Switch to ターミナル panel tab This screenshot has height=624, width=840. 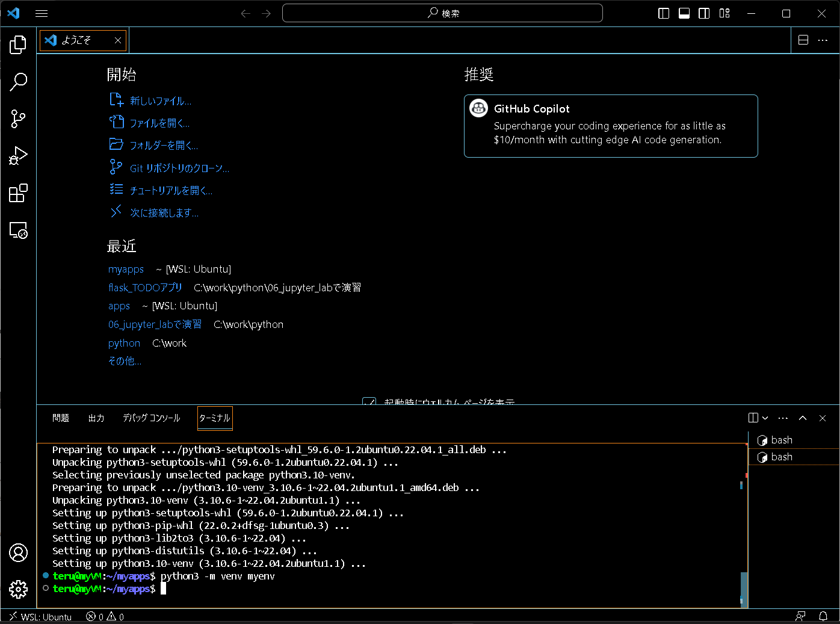click(215, 418)
